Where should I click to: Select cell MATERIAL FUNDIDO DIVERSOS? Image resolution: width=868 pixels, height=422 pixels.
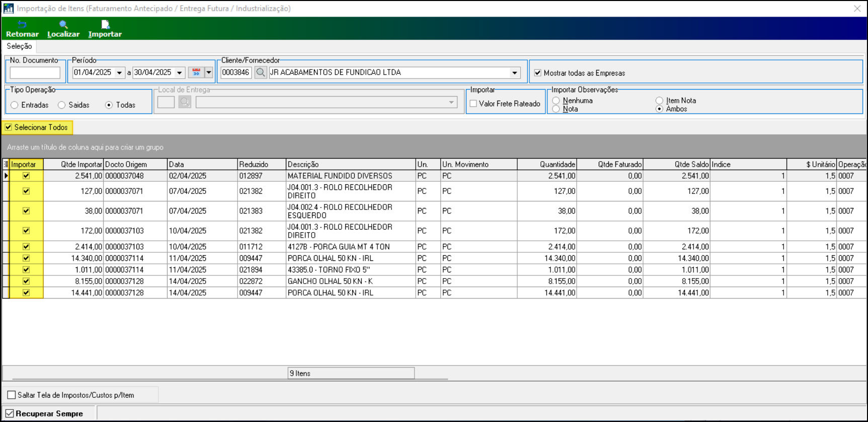351,176
